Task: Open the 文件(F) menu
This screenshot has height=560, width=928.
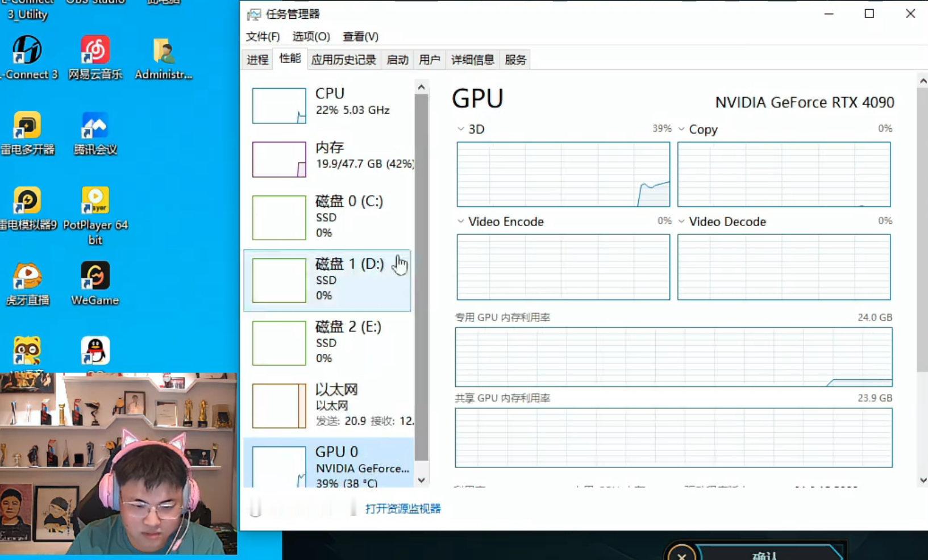Action: point(263,36)
